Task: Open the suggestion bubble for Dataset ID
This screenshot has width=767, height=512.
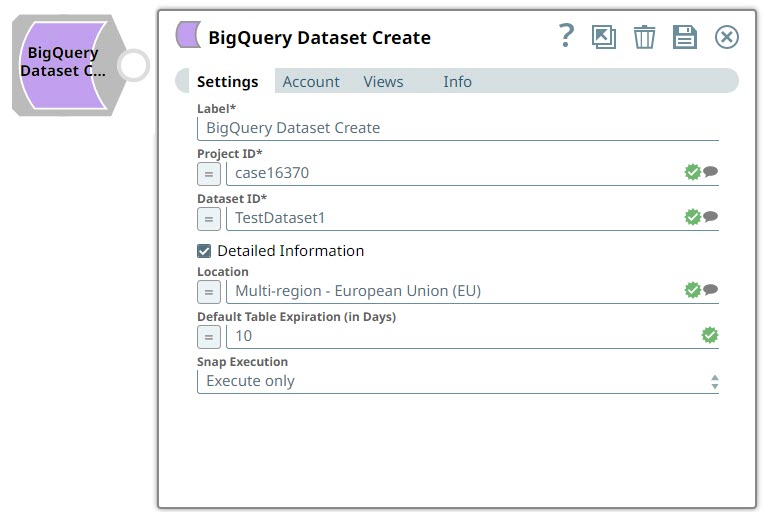Action: (710, 217)
